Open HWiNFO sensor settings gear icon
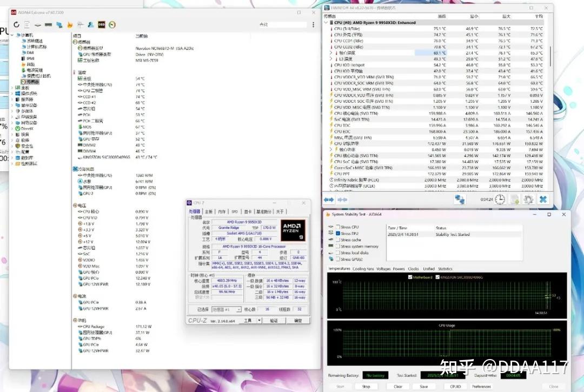Image resolution: width=584 pixels, height=392 pixels. pyautogui.click(x=528, y=200)
